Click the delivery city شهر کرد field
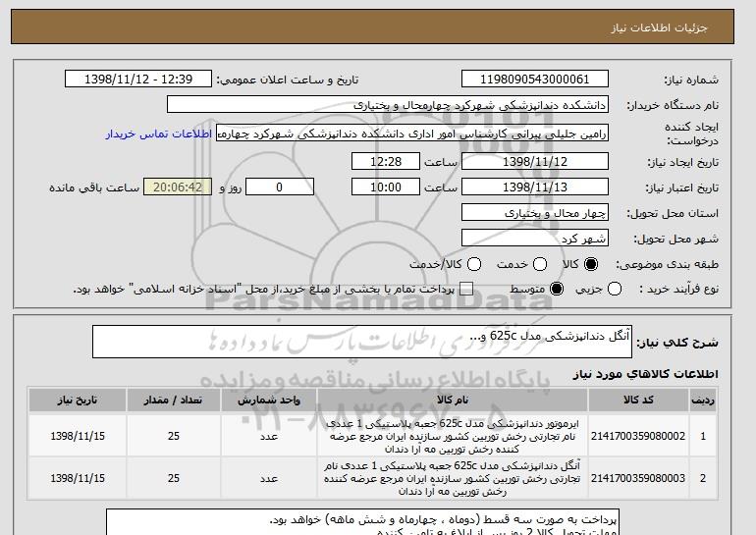Image resolution: width=756 pixels, height=535 pixels. point(535,239)
